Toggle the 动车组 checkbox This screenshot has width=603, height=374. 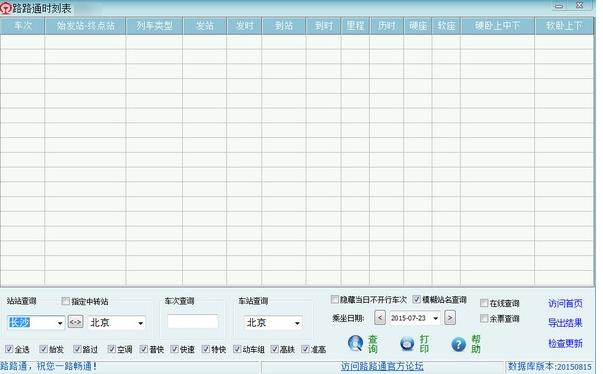click(x=237, y=349)
